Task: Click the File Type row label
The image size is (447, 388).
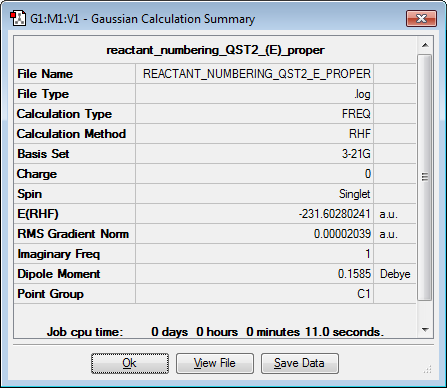Action: (x=43, y=94)
